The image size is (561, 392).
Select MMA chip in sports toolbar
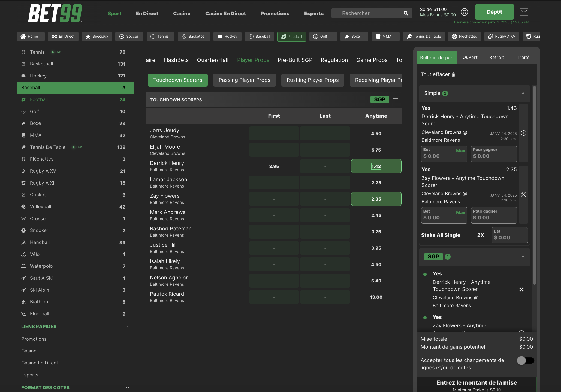pyautogui.click(x=385, y=37)
